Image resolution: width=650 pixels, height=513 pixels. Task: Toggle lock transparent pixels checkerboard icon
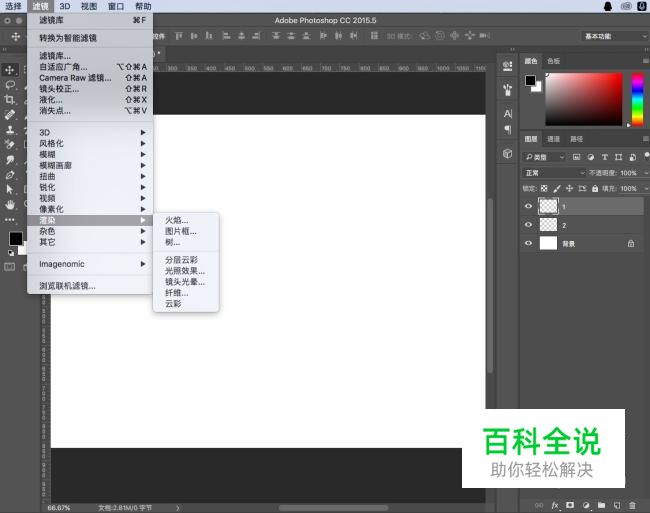[544, 189]
